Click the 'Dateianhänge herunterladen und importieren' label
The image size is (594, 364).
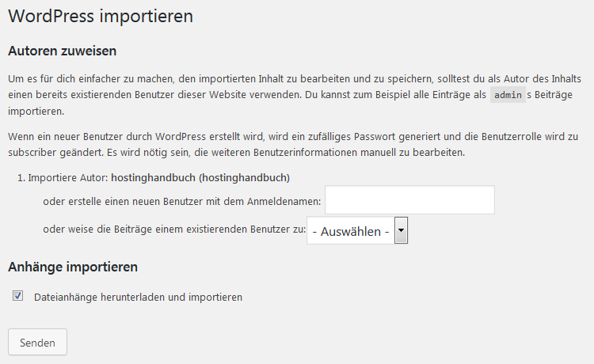pyautogui.click(x=138, y=298)
